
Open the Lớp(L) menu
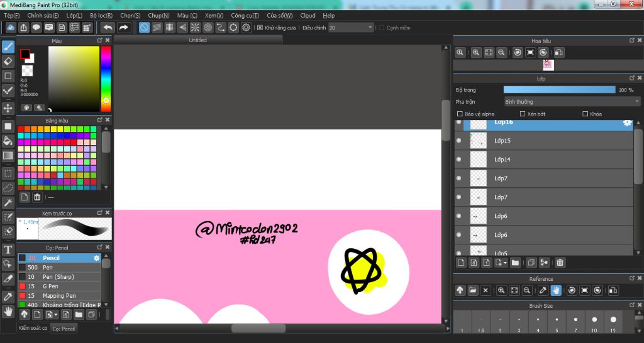(74, 16)
